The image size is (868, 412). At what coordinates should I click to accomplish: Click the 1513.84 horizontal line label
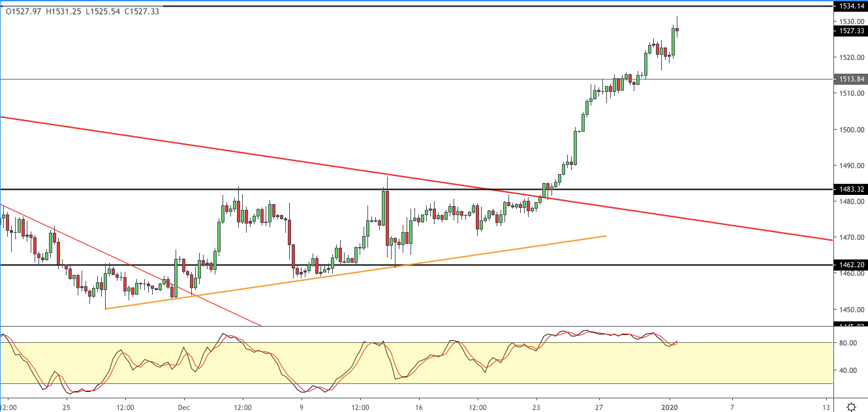coord(851,80)
